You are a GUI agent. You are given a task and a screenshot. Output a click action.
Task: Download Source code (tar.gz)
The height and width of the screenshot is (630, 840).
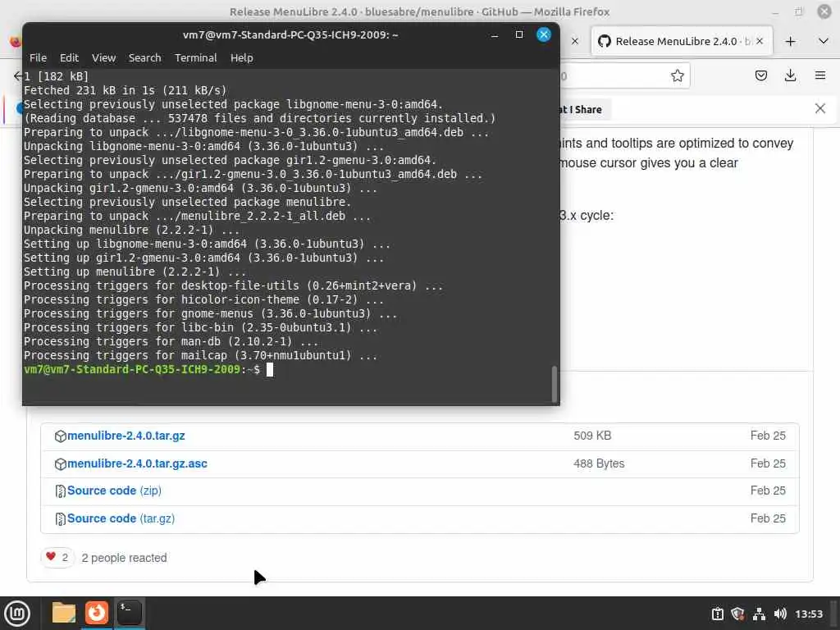tap(121, 518)
